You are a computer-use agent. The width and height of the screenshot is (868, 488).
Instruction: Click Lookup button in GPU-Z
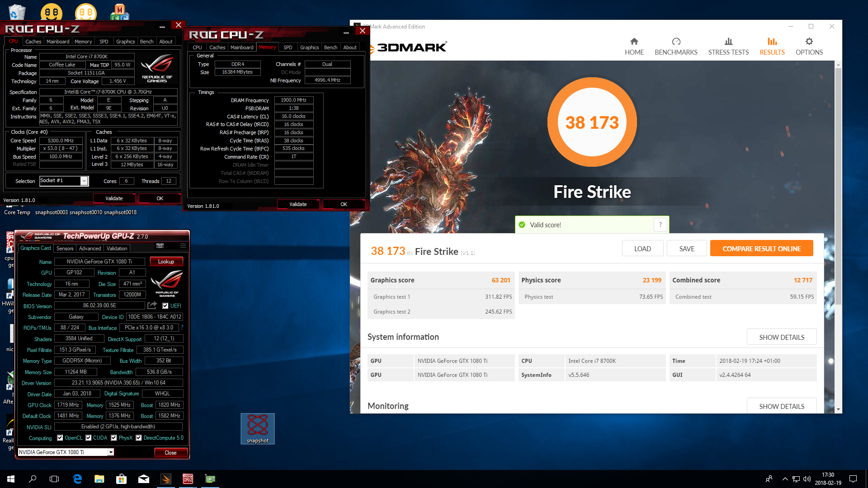click(166, 262)
